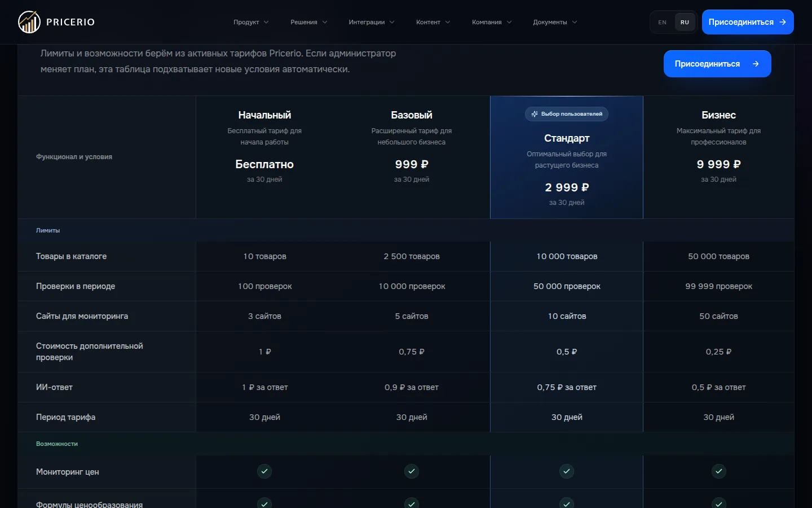
Task: Click the Период тарифа row label
Action: click(65, 417)
